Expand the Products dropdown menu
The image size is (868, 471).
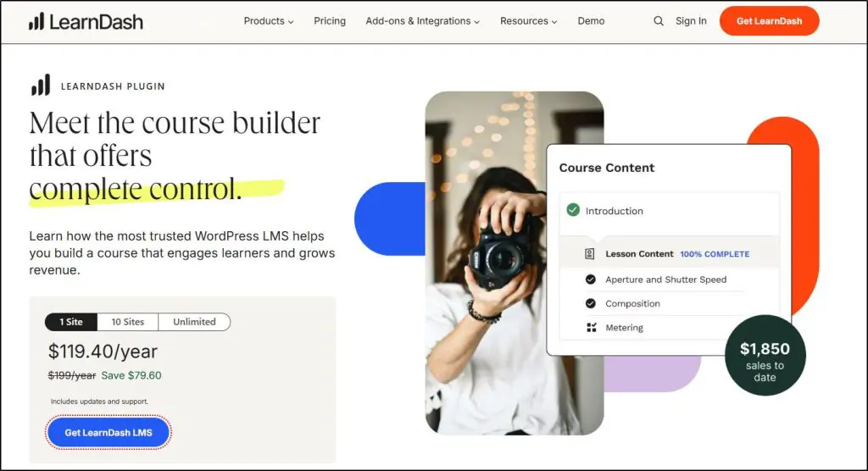(x=269, y=21)
